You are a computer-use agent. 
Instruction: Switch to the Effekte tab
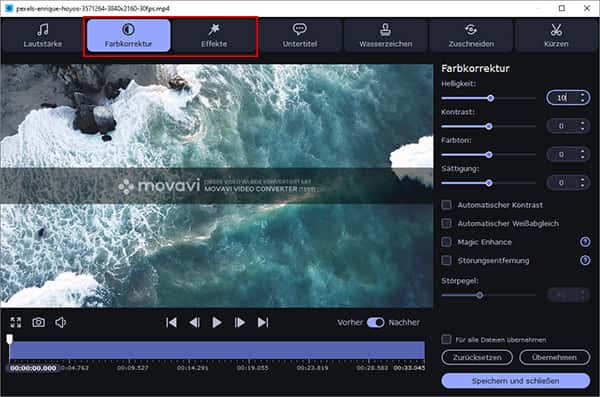(214, 35)
